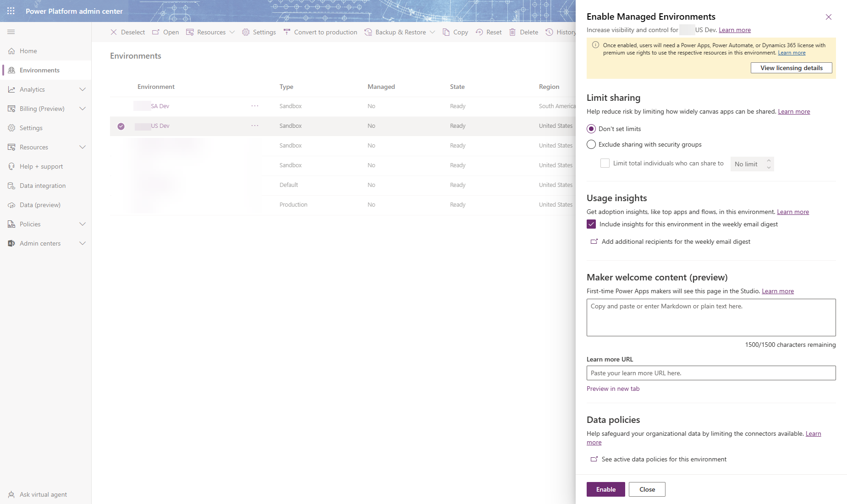Uncheck the selected US Dev row checkmark
This screenshot has width=847, height=504.
tap(121, 126)
